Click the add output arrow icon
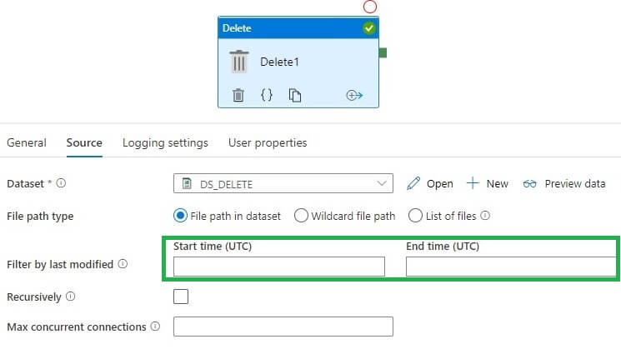The image size is (621, 364). coord(354,96)
